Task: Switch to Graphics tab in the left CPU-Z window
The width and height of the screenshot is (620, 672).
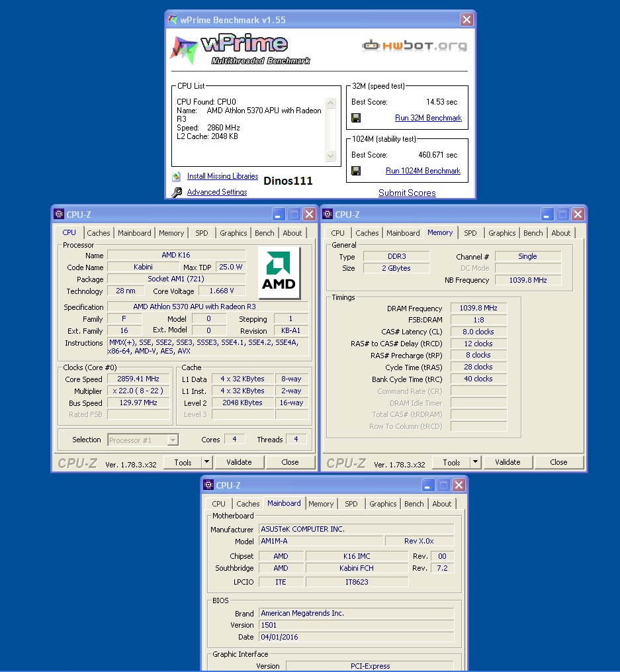Action: [234, 233]
